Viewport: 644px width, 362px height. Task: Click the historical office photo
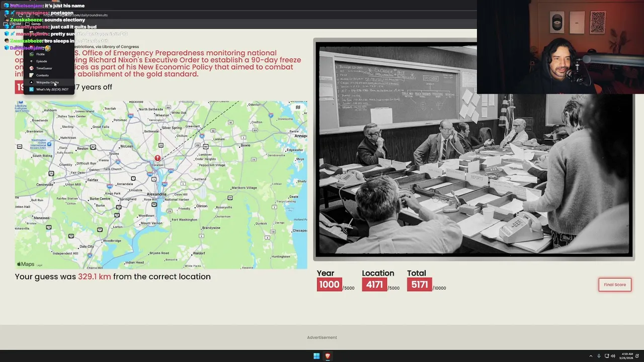473,150
